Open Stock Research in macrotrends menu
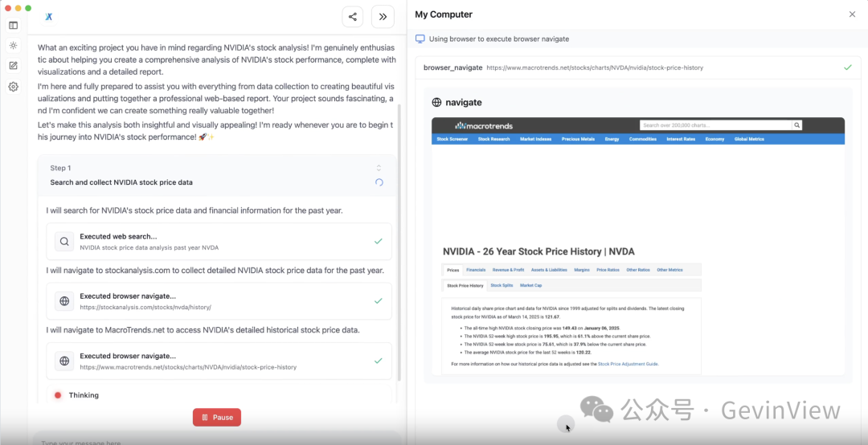 (x=493, y=139)
